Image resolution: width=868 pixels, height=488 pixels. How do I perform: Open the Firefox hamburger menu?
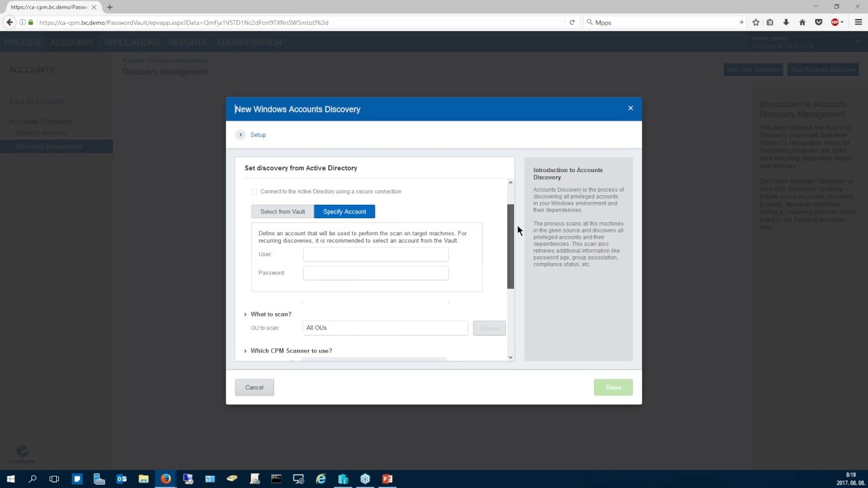tap(858, 22)
